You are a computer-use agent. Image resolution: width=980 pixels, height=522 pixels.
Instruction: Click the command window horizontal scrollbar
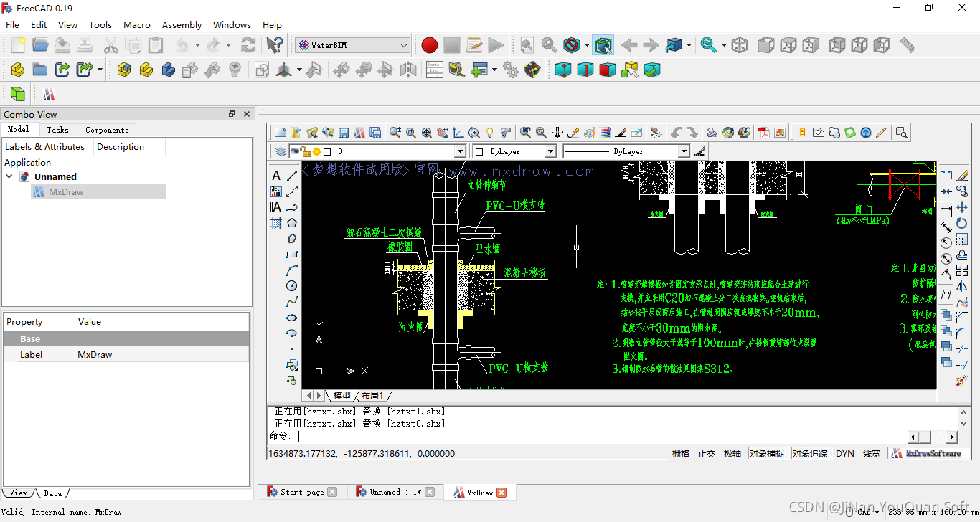pos(933,437)
